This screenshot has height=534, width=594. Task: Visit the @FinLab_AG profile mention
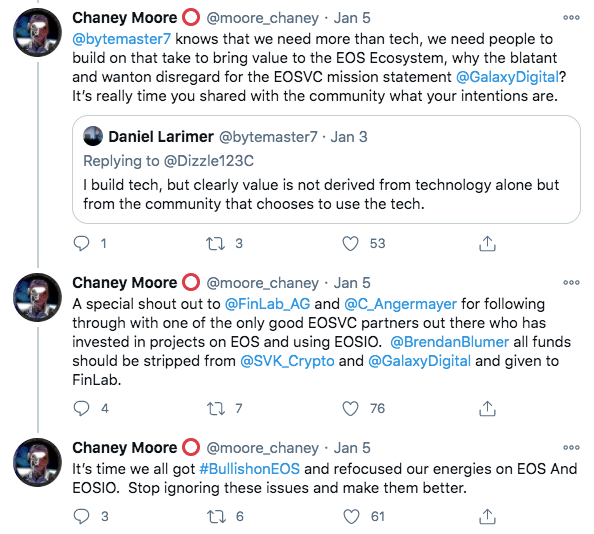click(267, 304)
